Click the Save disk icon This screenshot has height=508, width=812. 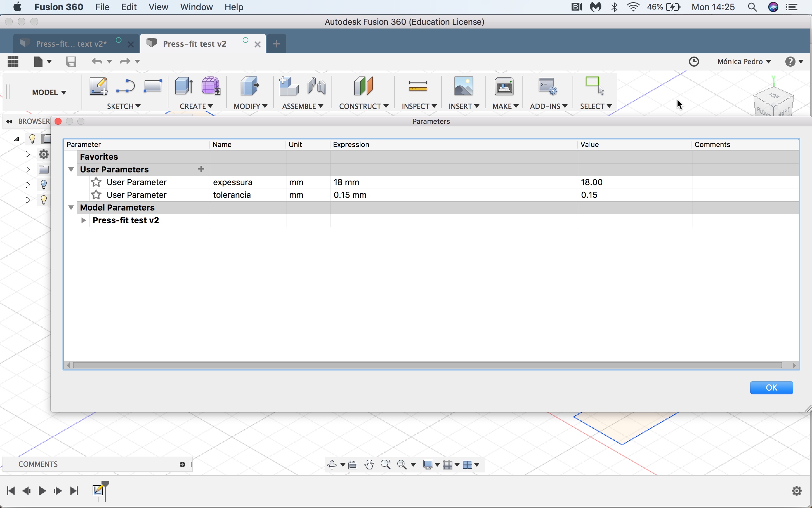(71, 62)
